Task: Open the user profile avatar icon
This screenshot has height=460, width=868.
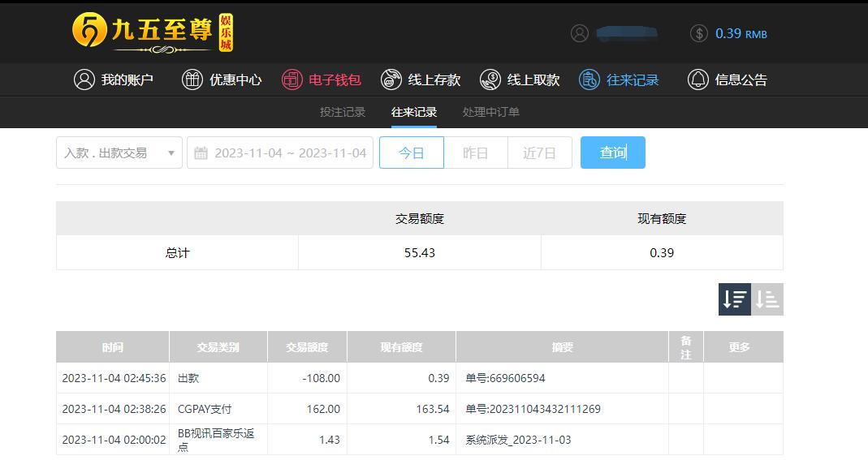Action: pyautogui.click(x=580, y=33)
